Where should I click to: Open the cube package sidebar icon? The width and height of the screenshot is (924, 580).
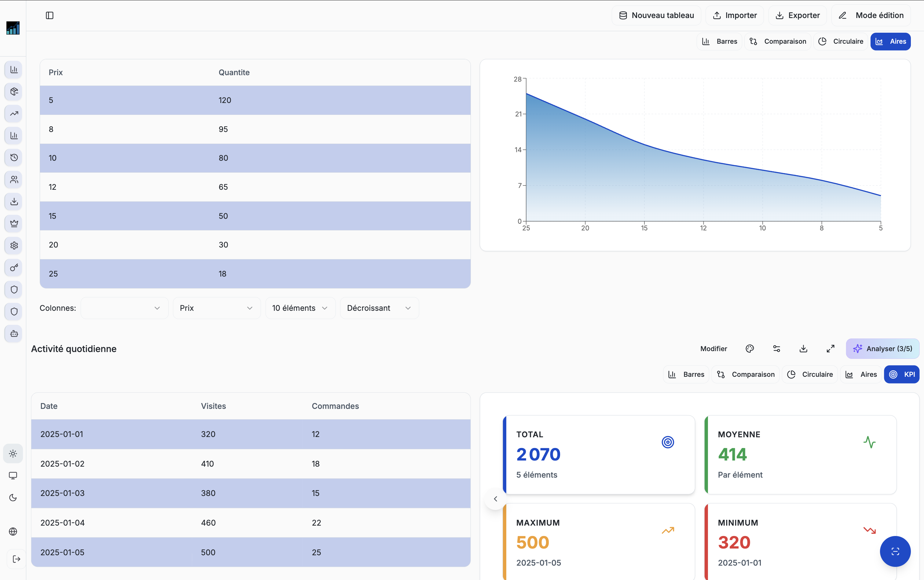pyautogui.click(x=14, y=92)
